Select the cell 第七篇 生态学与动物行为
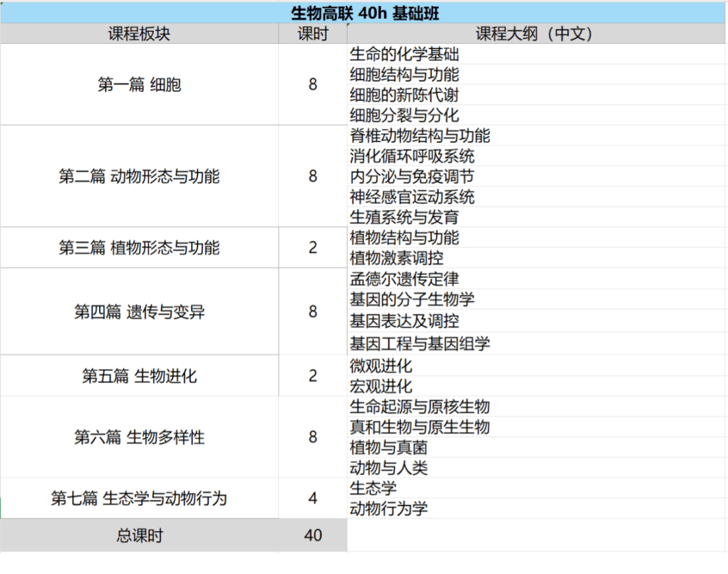 140,498
